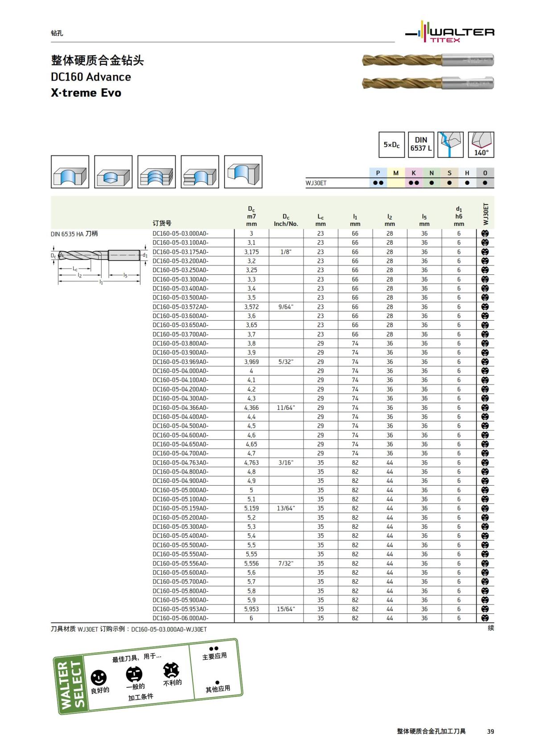Click the WJ30ET face icon for DC160-05-03.572A0-
Screen dimensions: 535x756
tap(485, 306)
